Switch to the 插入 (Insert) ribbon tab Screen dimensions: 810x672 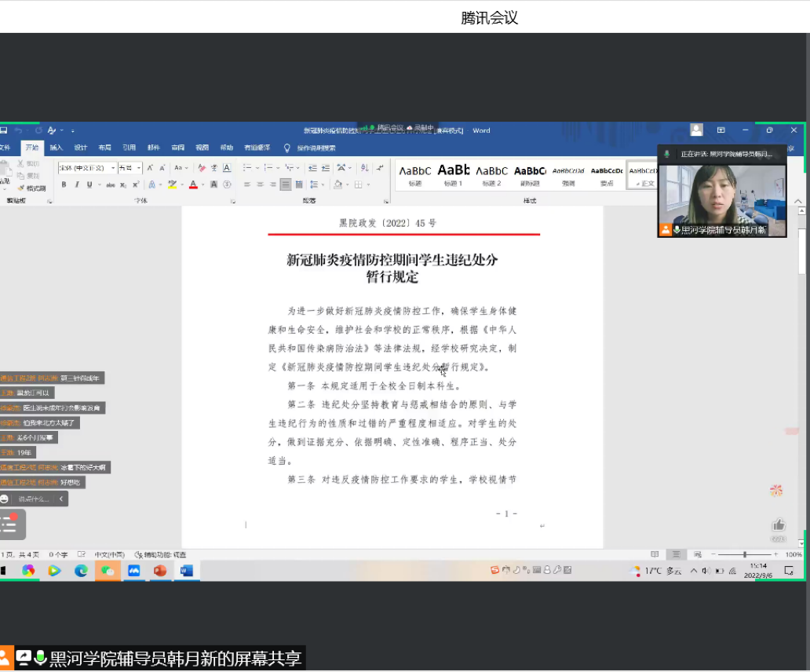tap(57, 148)
